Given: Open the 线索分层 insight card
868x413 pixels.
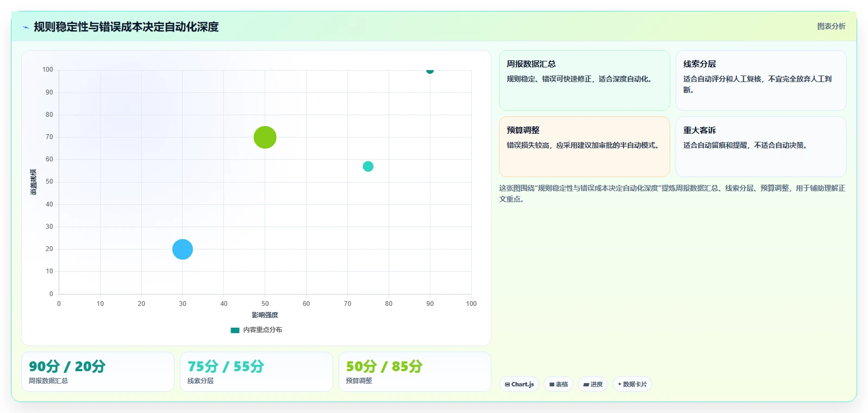Looking at the screenshot, I should (761, 80).
